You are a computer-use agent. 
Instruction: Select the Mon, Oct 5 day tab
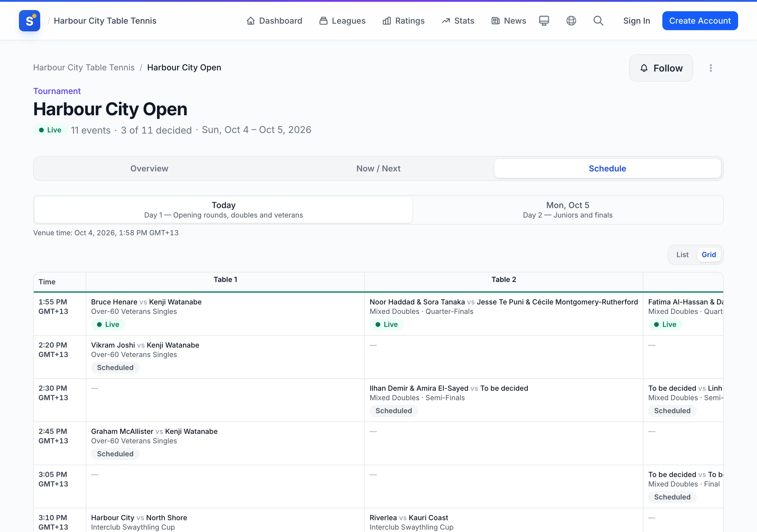tap(567, 210)
